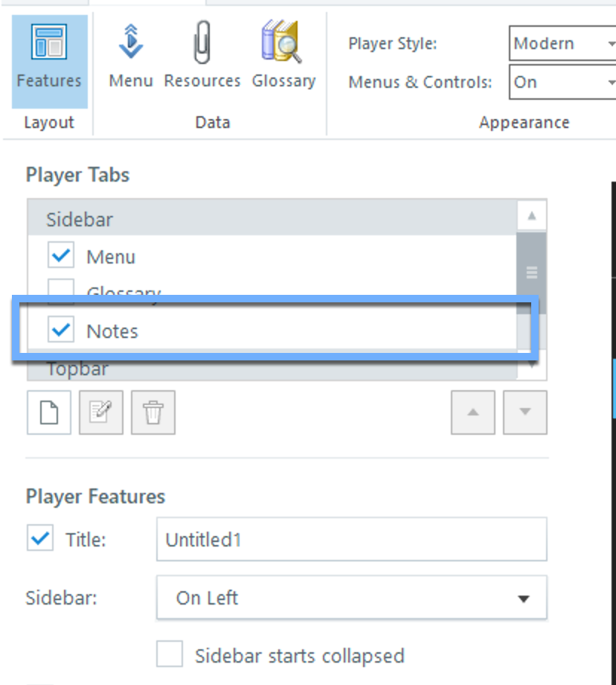Open the Menus & Controls dropdown
Image resolution: width=616 pixels, height=685 pixels.
point(563,82)
